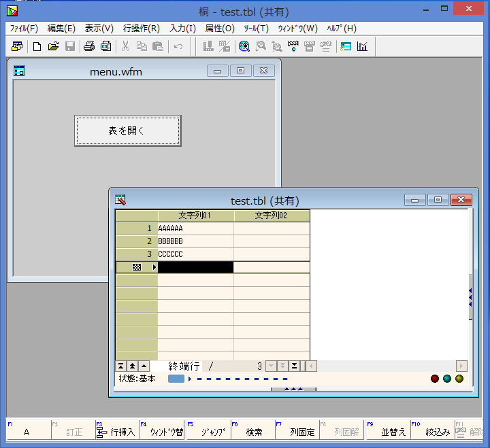Open the ファイル(F) menu
Screen dimensions: 490x448
pos(24,29)
